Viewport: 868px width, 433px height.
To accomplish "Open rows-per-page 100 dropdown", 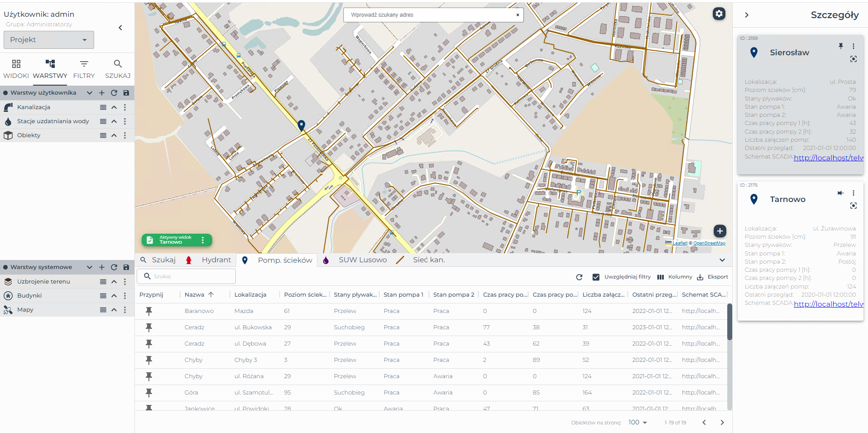I will coord(637,422).
